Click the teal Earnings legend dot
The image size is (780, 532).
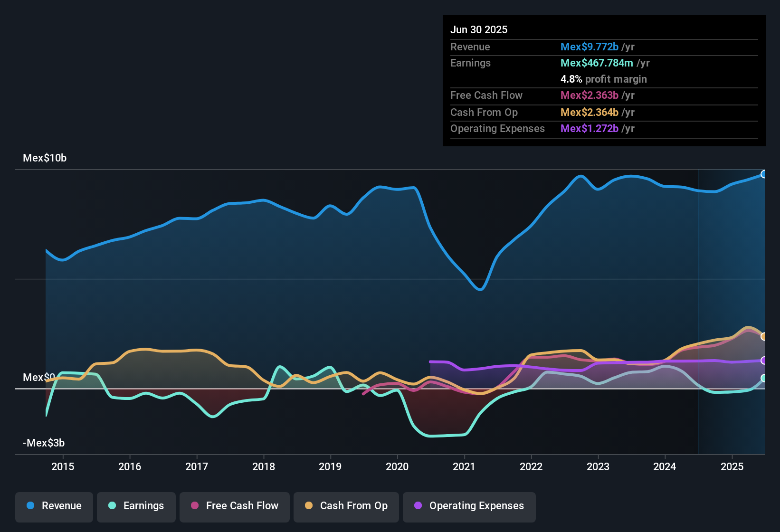click(x=113, y=506)
